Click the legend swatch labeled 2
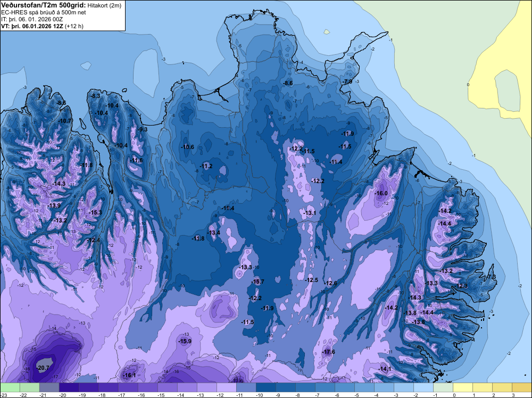532x398 pixels. click(x=502, y=387)
